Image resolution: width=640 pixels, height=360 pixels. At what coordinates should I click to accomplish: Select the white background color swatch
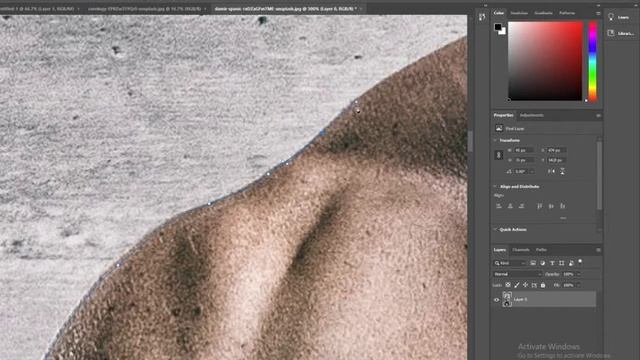[x=503, y=32]
